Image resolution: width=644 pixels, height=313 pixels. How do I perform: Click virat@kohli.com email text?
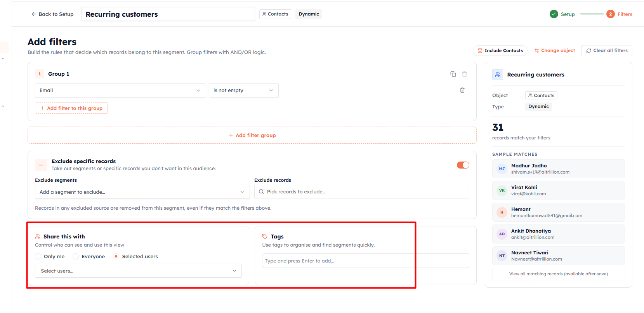tap(529, 194)
